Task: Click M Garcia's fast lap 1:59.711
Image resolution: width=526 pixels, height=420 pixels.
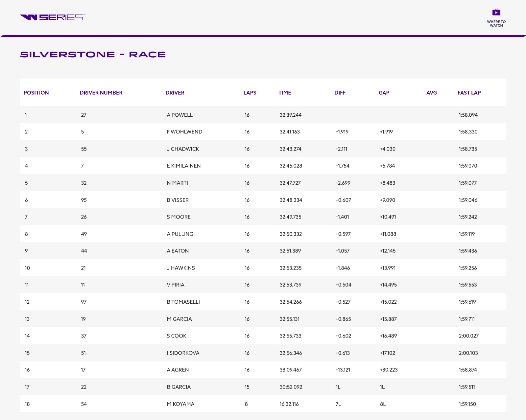Action: 467,319
